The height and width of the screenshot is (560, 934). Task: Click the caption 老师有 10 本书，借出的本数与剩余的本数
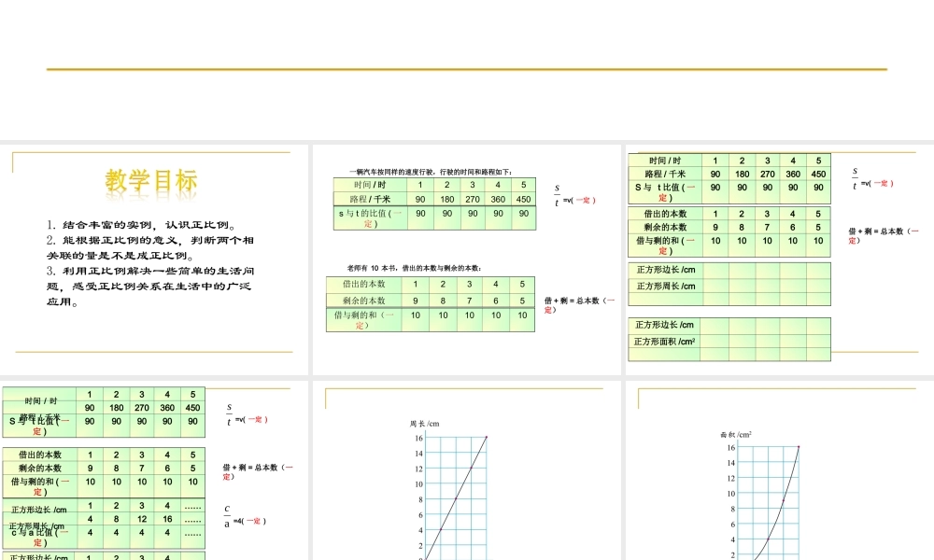coord(415,269)
